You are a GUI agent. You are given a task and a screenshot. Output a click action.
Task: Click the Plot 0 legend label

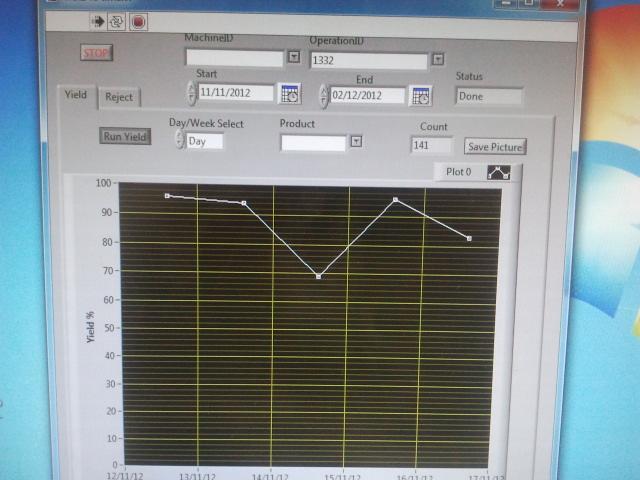click(x=458, y=172)
